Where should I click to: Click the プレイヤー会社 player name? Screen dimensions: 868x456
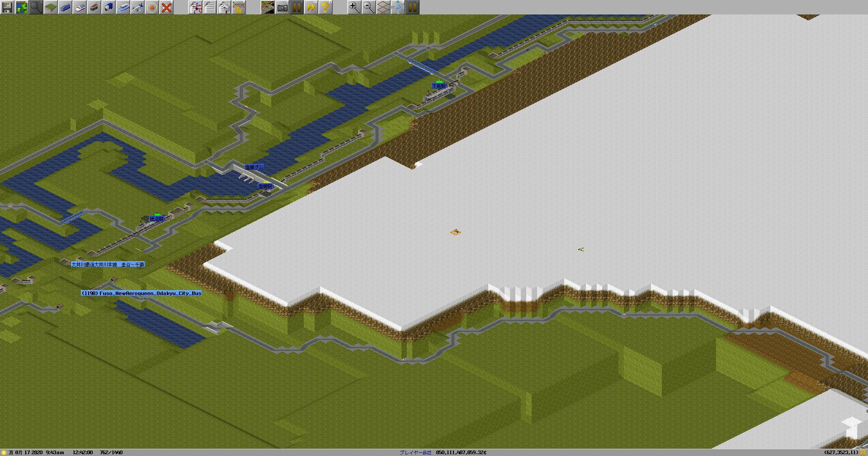point(415,452)
